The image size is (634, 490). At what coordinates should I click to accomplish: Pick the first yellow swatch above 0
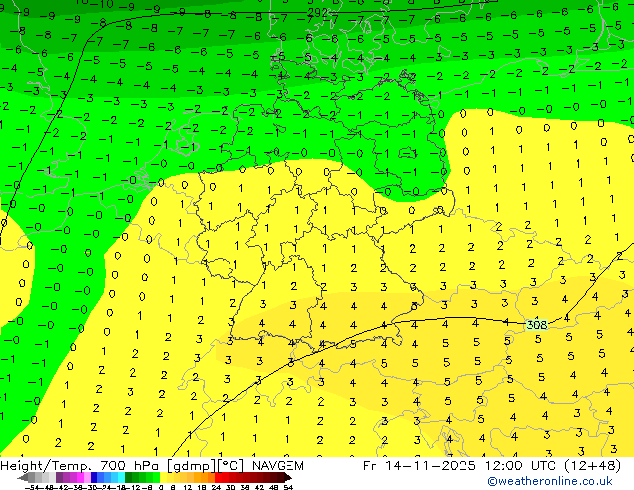tap(163, 477)
